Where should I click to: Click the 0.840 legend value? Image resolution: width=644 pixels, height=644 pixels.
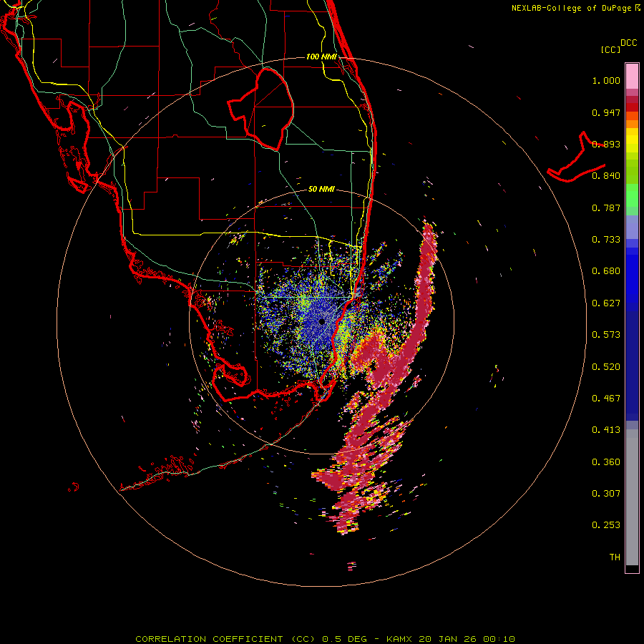(606, 176)
